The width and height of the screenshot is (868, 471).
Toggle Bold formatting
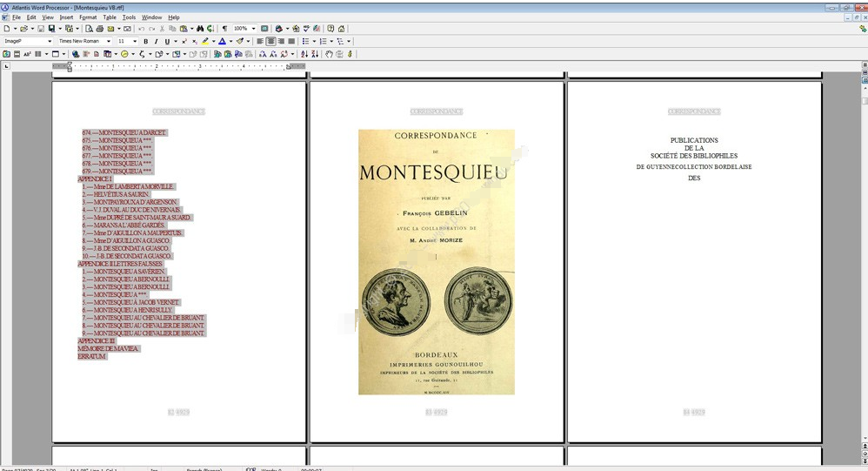(145, 41)
